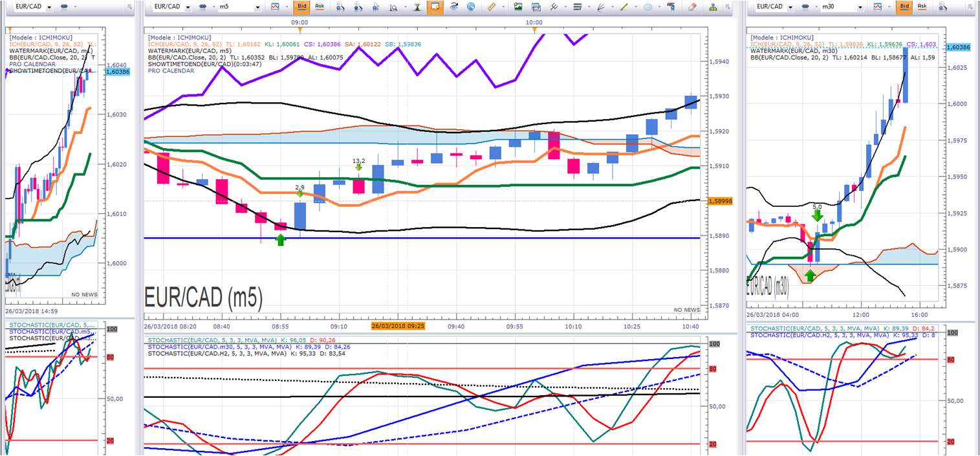Toggle Bid price in the m30 chart toolbar
The image size is (980, 456).
coord(905,6)
